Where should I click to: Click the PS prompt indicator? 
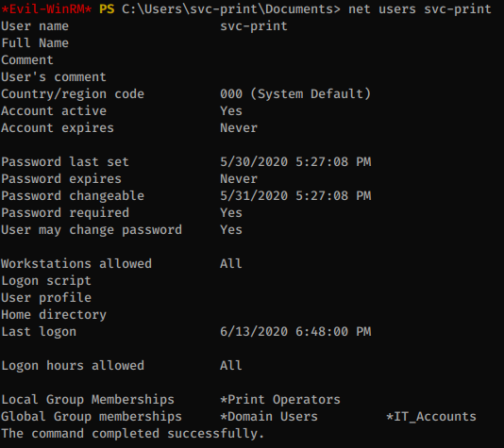tap(107, 9)
